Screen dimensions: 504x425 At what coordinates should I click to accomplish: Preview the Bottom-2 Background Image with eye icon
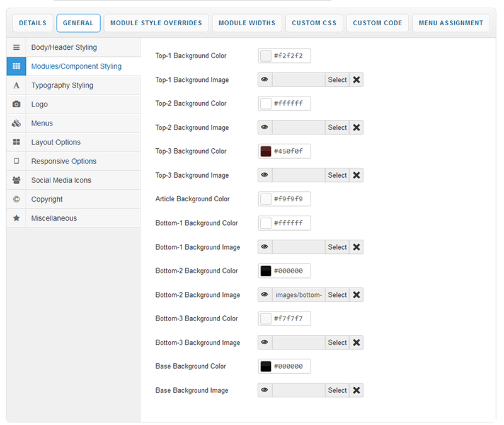[x=265, y=294]
